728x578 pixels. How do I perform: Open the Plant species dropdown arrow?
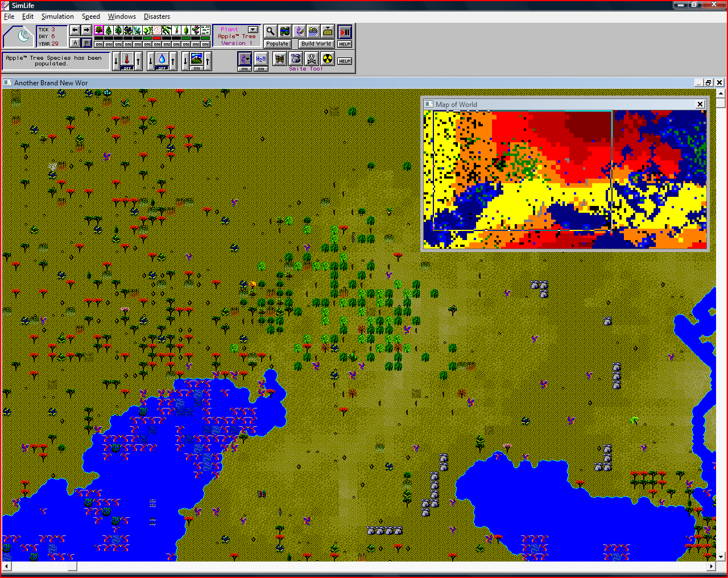click(253, 30)
